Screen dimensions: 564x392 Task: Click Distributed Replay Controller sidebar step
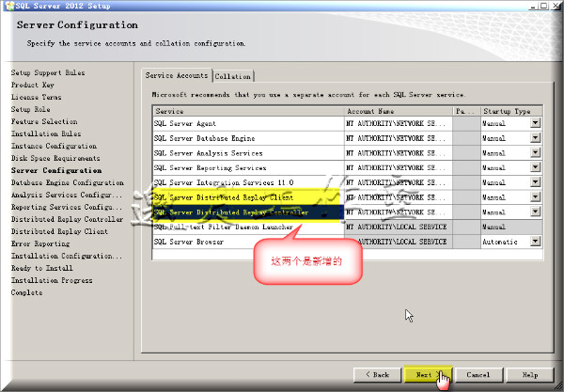67,219
